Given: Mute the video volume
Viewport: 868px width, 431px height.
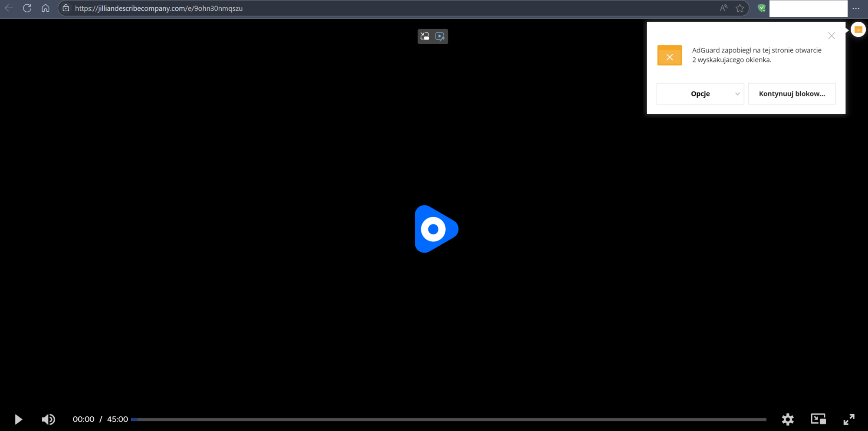Looking at the screenshot, I should pos(48,419).
